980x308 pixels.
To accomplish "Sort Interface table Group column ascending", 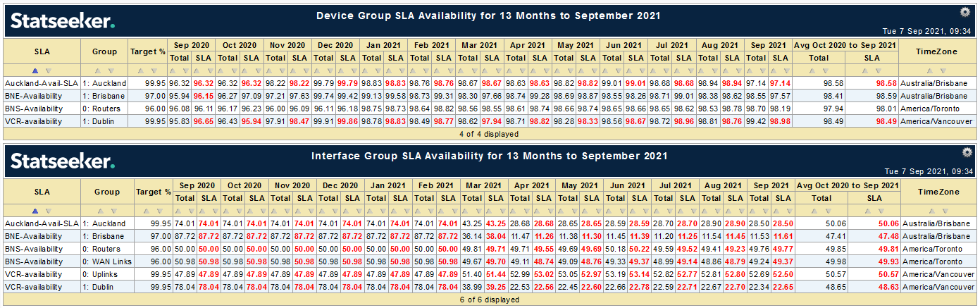I will click(x=101, y=211).
